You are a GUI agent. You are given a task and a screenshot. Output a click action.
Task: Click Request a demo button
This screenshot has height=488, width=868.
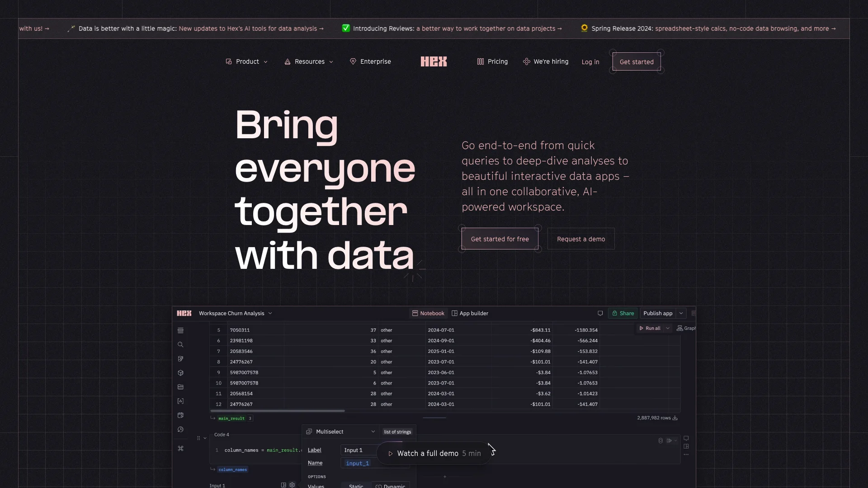coord(580,239)
